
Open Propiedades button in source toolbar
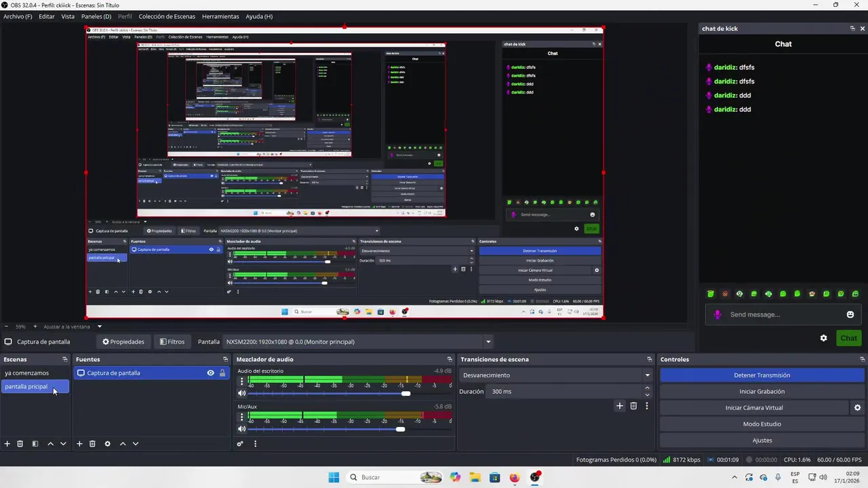[x=123, y=342]
